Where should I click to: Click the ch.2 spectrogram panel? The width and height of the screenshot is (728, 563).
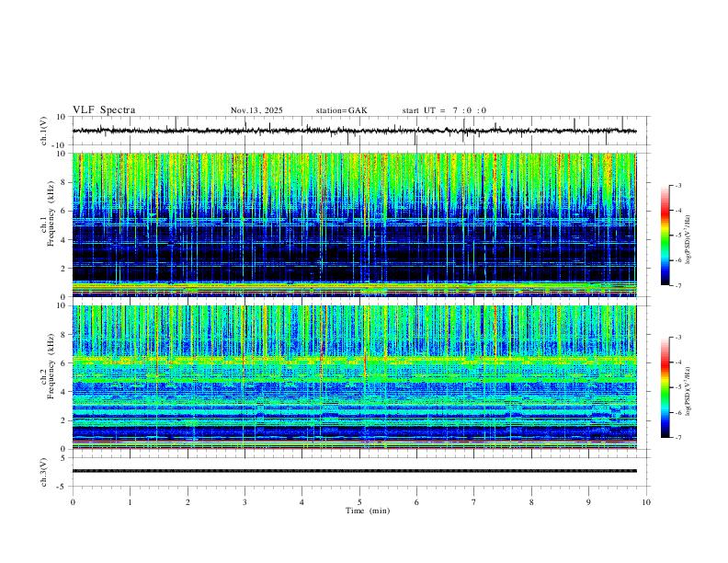click(355, 377)
